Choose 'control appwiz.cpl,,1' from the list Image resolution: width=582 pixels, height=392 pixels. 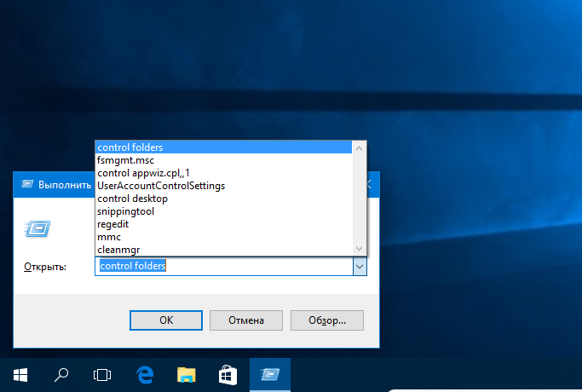pyautogui.click(x=223, y=173)
